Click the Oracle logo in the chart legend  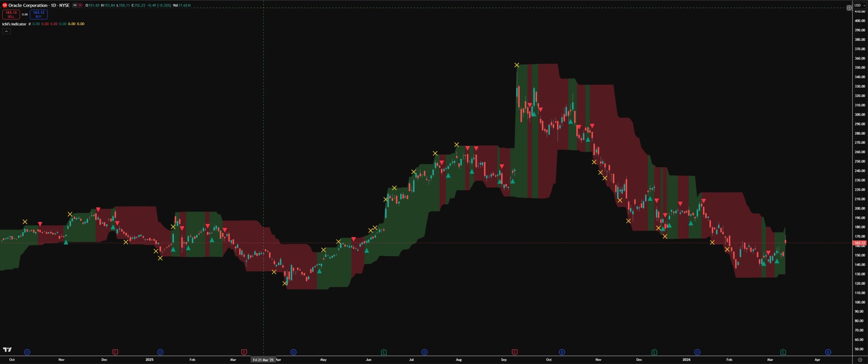(5, 5)
